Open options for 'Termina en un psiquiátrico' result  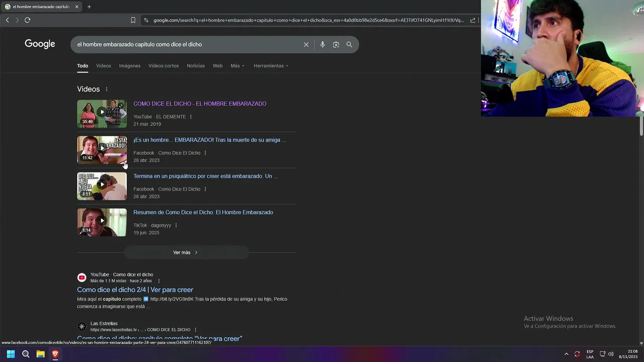205,189
